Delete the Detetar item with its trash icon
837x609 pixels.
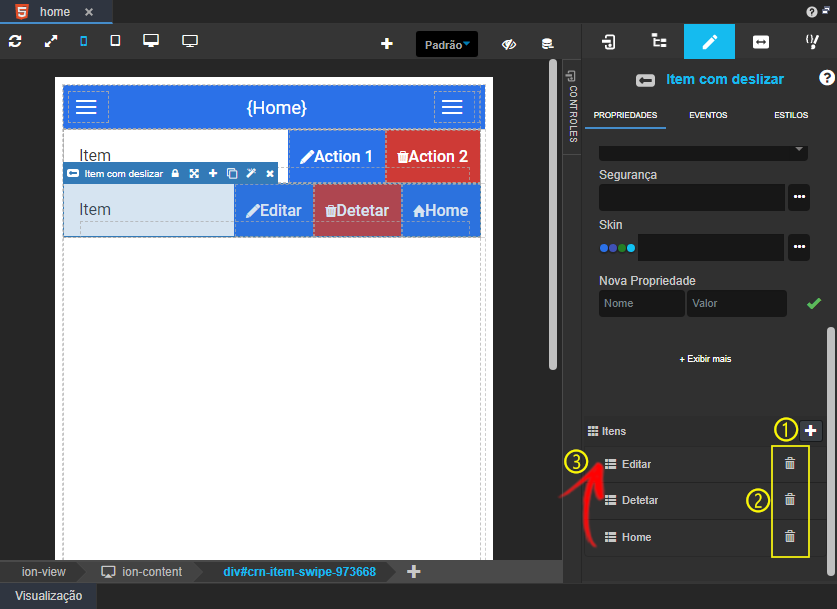pyautogui.click(x=790, y=499)
